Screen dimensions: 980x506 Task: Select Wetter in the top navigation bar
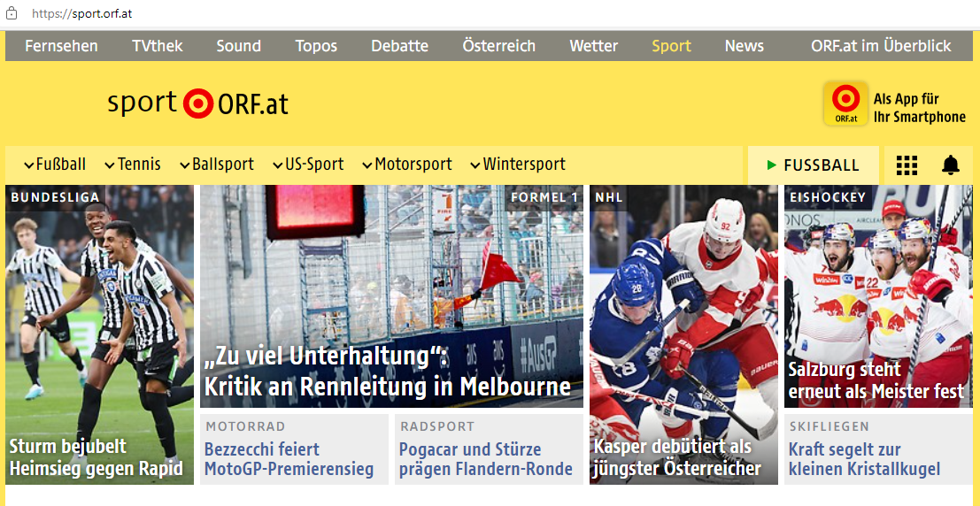coord(593,46)
